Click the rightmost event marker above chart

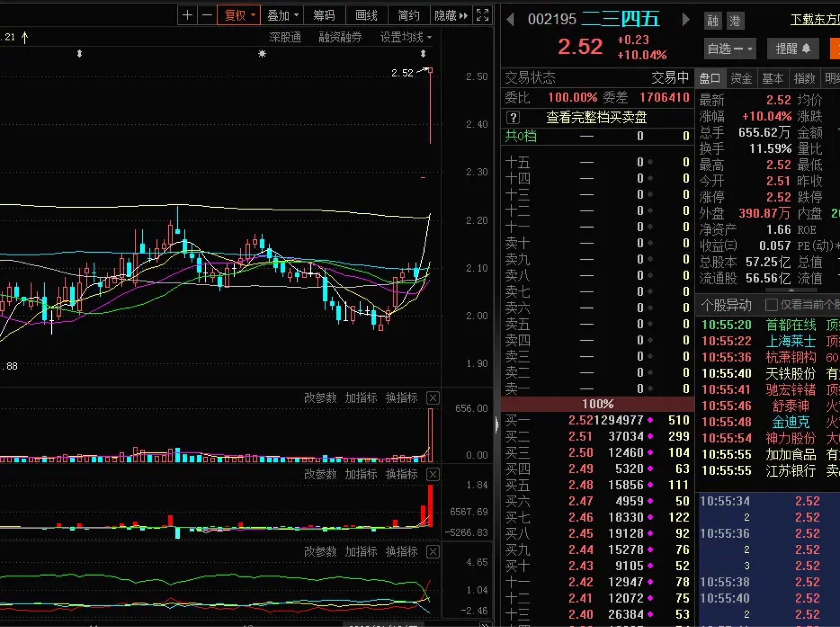(423, 54)
